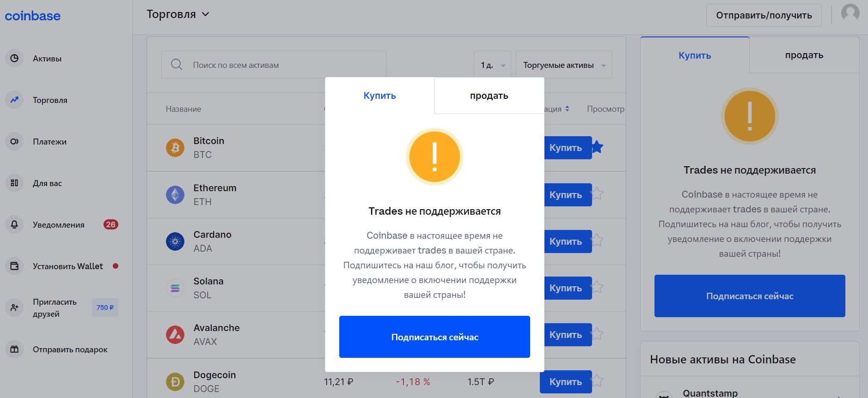868x398 pixels.
Task: Click the warning icon in the right panel
Action: coord(750,116)
